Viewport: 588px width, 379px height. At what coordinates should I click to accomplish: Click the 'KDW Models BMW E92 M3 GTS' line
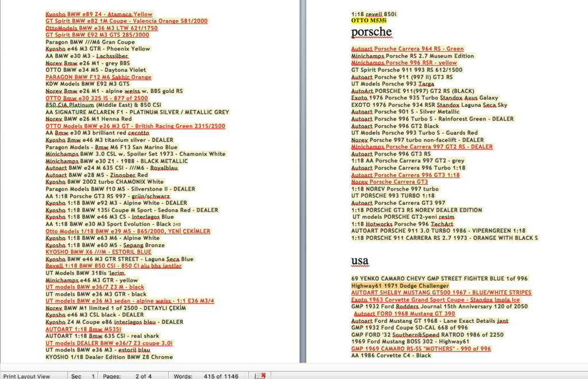87,84
